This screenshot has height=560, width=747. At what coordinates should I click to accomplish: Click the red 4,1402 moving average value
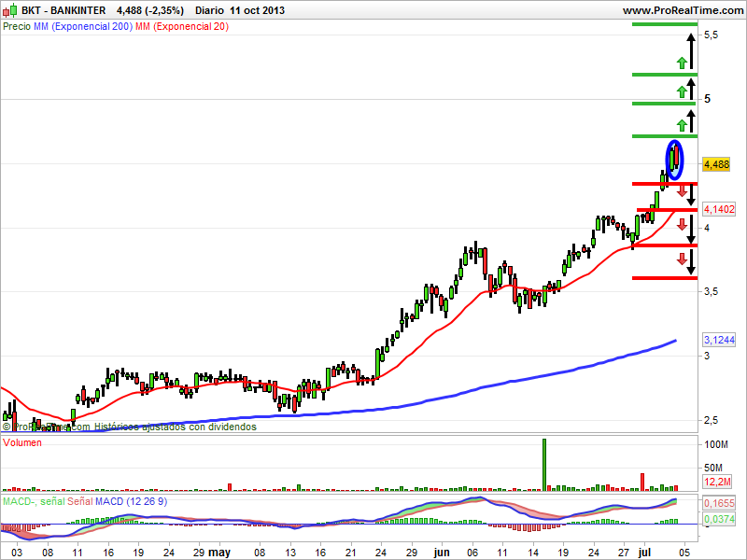pos(719,209)
